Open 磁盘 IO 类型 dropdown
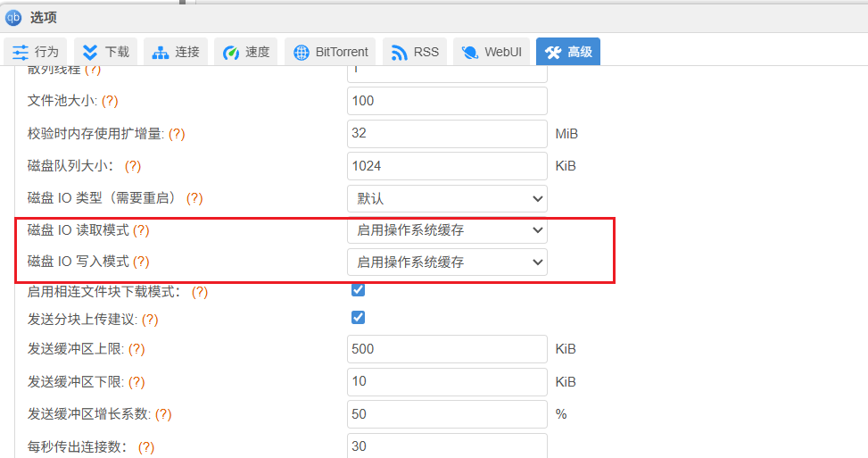 point(447,198)
